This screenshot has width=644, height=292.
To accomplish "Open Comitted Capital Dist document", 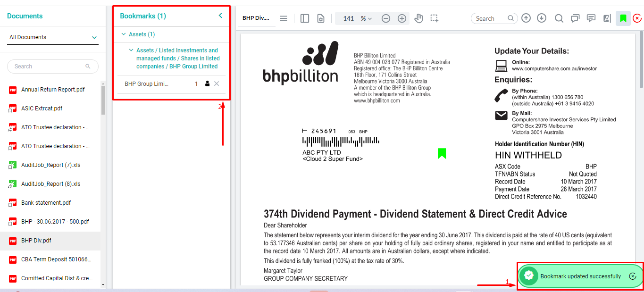I will pos(57,278).
